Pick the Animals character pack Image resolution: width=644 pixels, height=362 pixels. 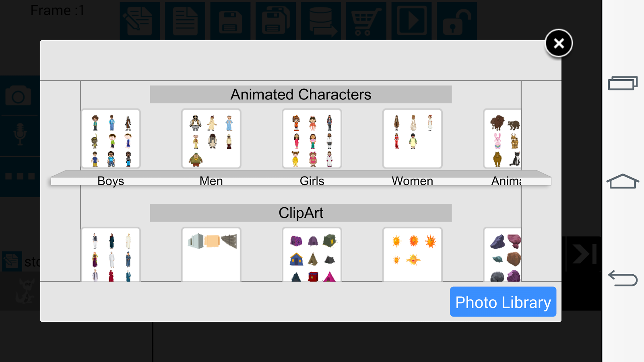click(502, 138)
